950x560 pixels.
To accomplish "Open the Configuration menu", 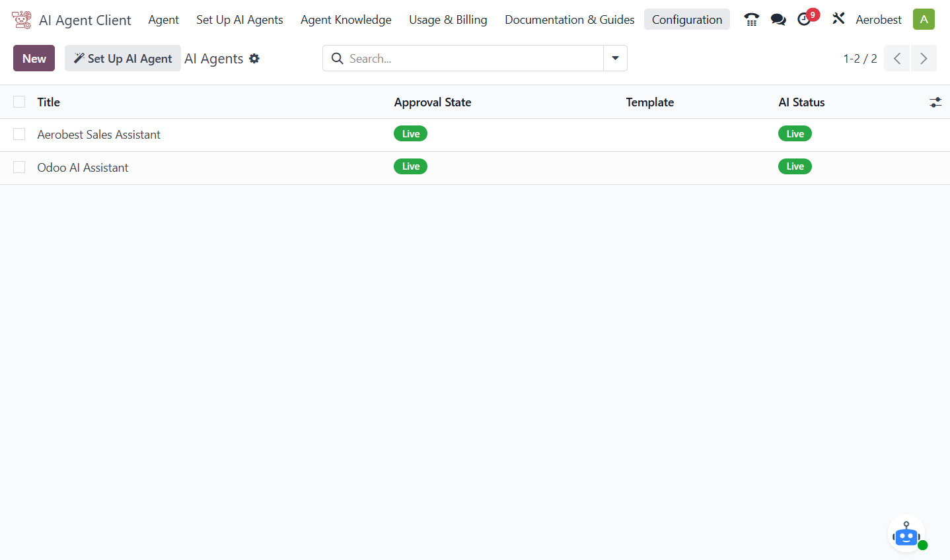I will (x=687, y=20).
